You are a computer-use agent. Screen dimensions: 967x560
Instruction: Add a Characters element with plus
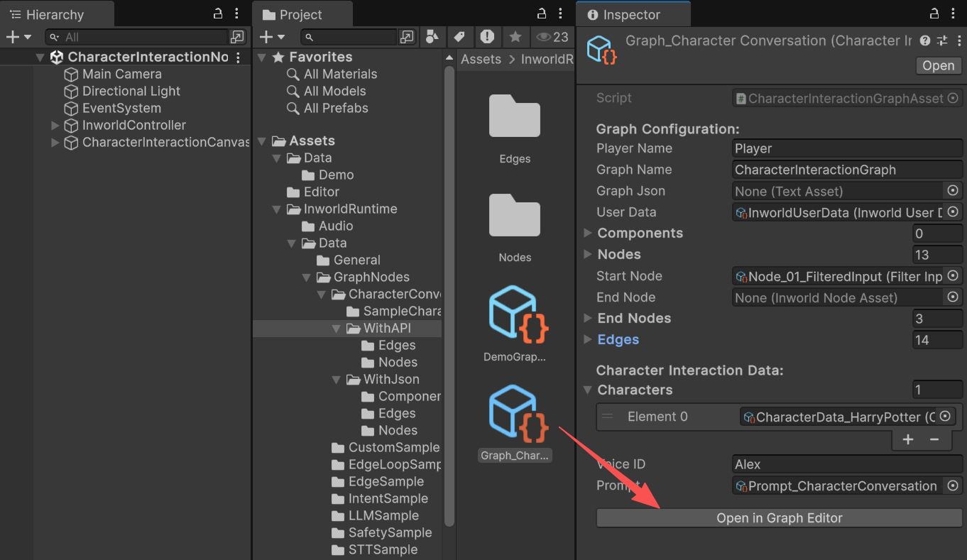pyautogui.click(x=908, y=439)
